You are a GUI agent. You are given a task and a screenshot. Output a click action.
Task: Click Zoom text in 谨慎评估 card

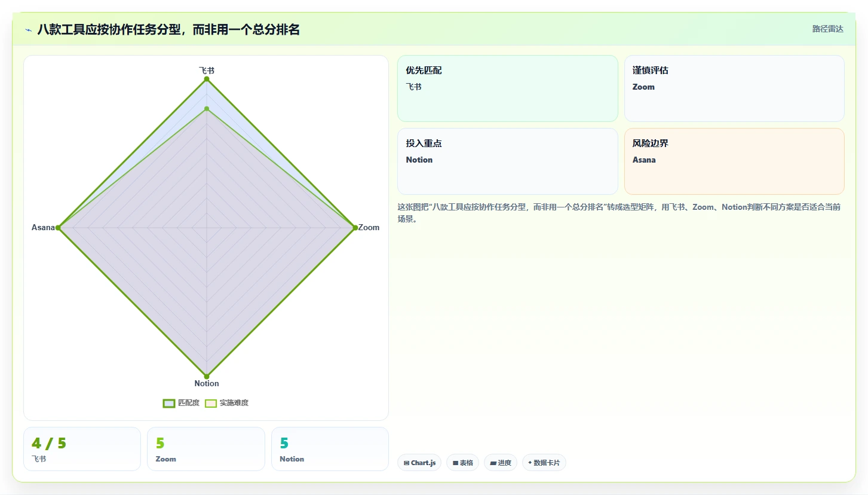click(x=643, y=87)
